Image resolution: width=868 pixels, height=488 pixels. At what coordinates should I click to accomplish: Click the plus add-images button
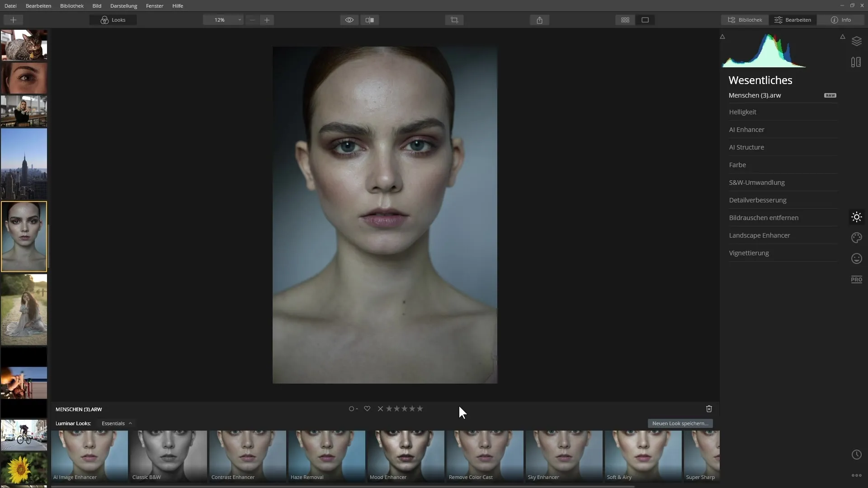tap(13, 20)
